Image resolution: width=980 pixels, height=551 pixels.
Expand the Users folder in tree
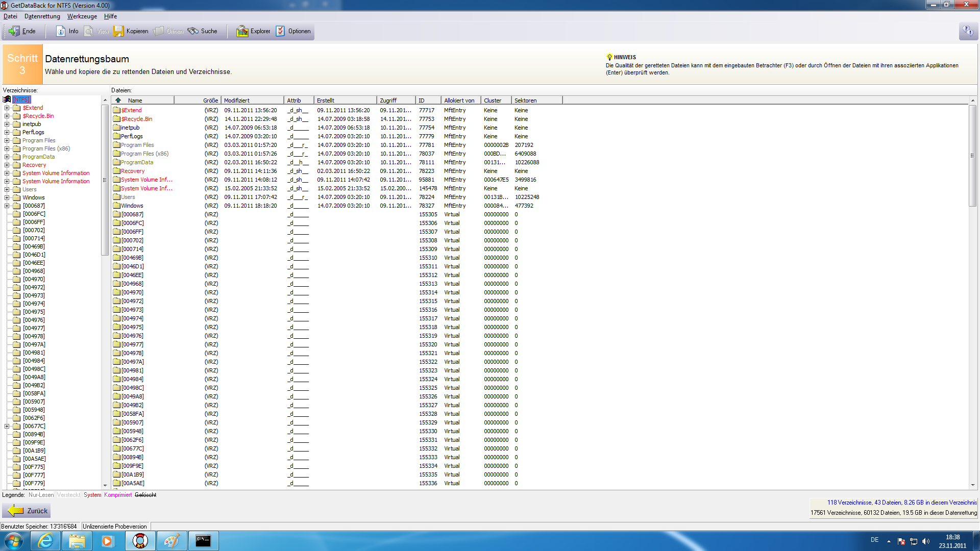(7, 190)
